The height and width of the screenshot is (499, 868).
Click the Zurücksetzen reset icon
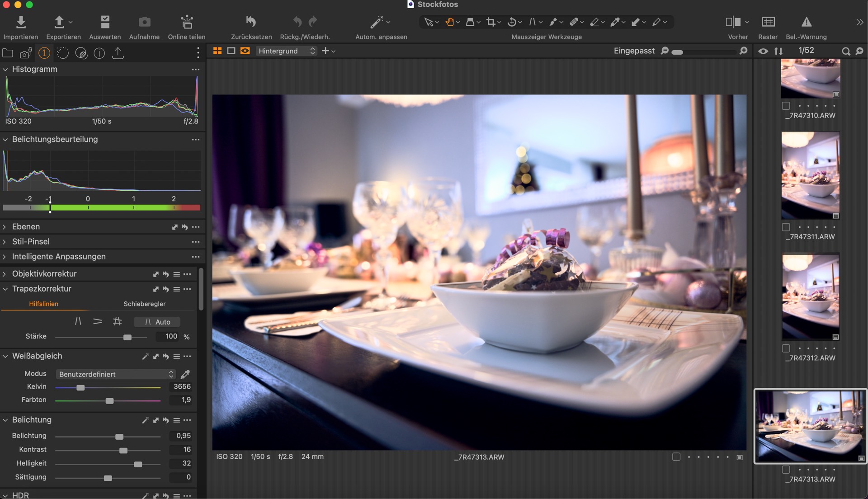[x=251, y=22]
